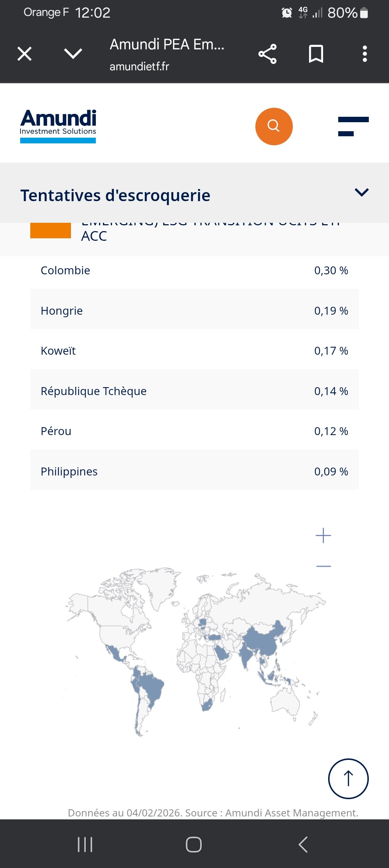The image size is (389, 868).
Task: Share the Amundi page
Action: pyautogui.click(x=267, y=54)
